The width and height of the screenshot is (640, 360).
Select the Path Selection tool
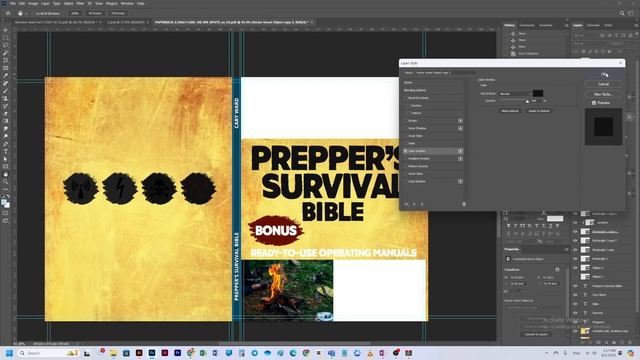[x=5, y=159]
